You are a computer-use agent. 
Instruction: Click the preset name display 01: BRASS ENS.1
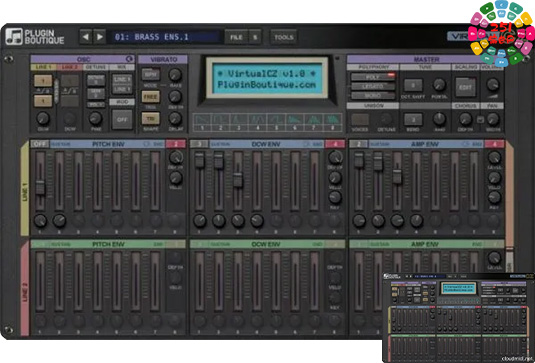165,37
